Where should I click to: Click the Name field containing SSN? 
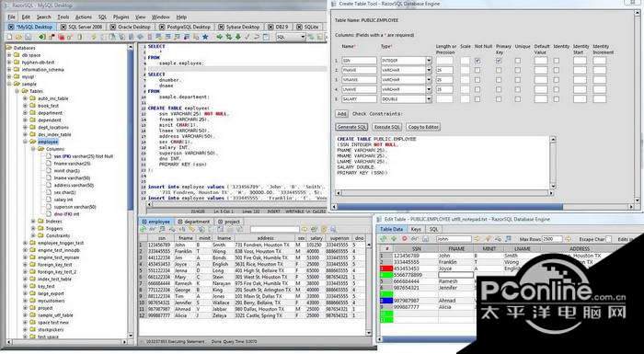pos(360,61)
